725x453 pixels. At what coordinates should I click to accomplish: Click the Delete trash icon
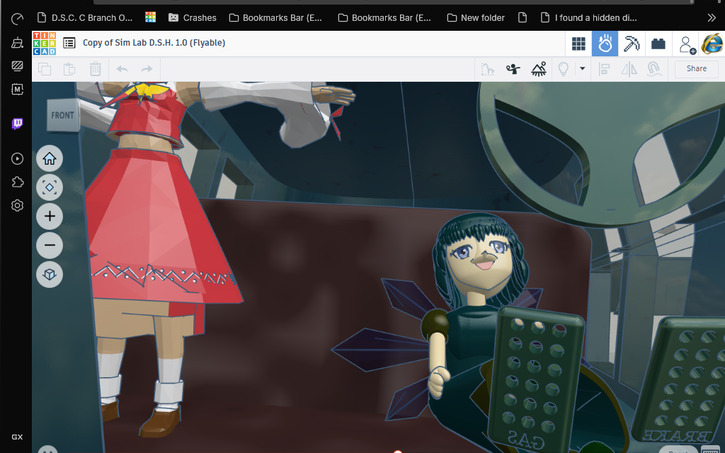coord(95,69)
